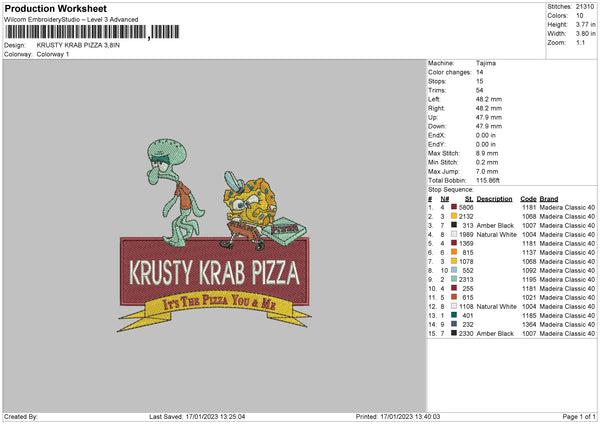Select the Machine value Tajima
This screenshot has height=424, width=600.
point(486,63)
